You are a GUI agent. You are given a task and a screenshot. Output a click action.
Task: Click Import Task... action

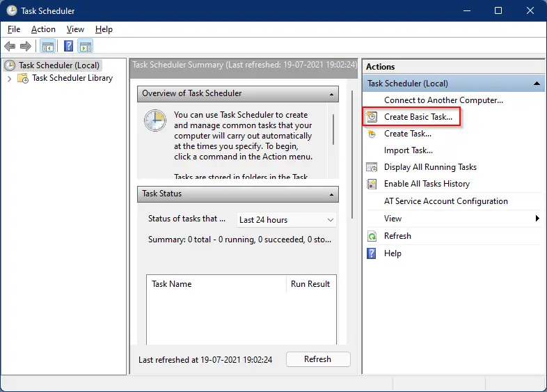(x=408, y=150)
